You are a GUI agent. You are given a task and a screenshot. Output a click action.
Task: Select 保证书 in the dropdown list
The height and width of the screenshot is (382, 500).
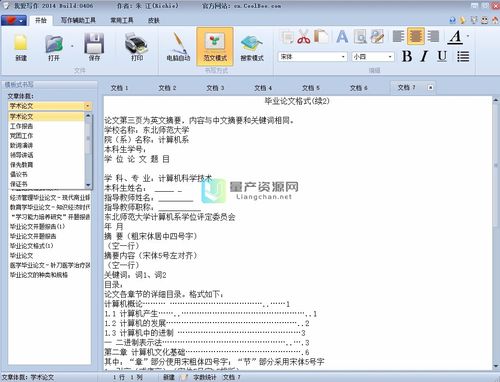pos(46,184)
